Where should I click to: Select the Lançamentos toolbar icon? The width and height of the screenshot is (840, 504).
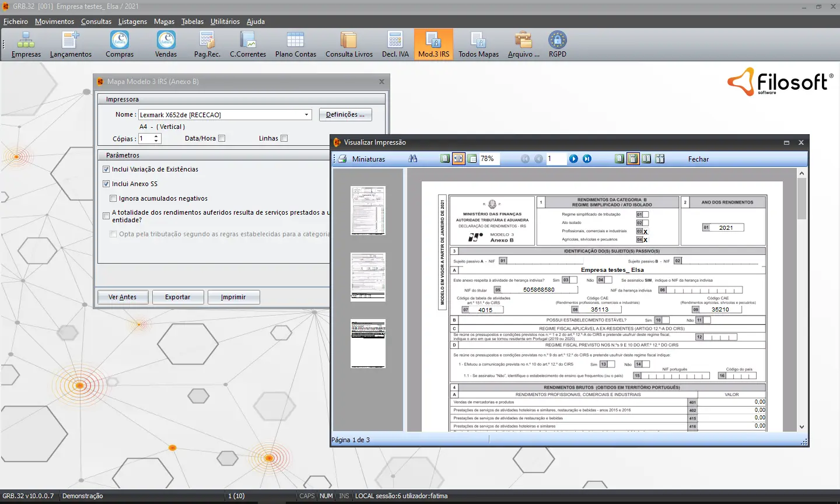[x=71, y=44]
